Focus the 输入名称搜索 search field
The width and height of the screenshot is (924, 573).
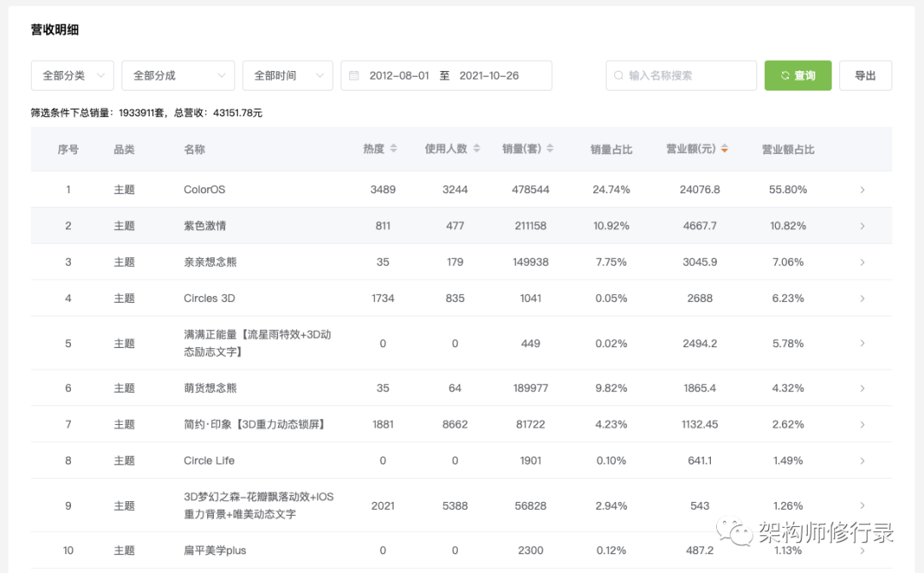coord(681,75)
